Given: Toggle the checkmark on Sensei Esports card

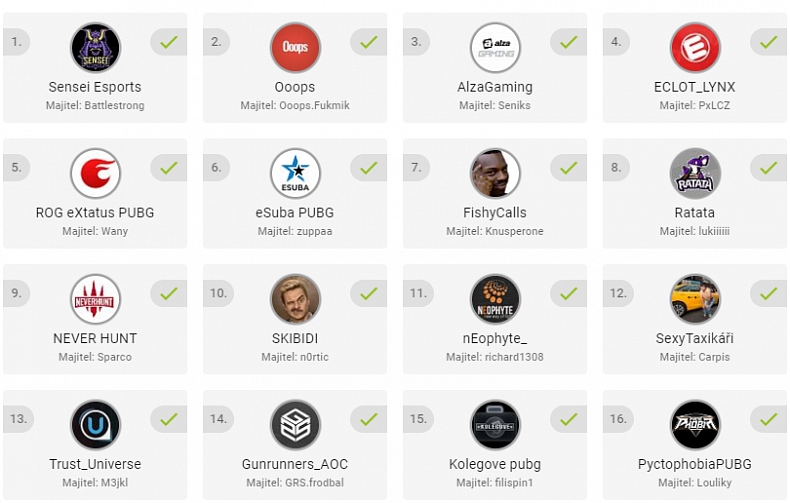Looking at the screenshot, I should click(x=168, y=42).
